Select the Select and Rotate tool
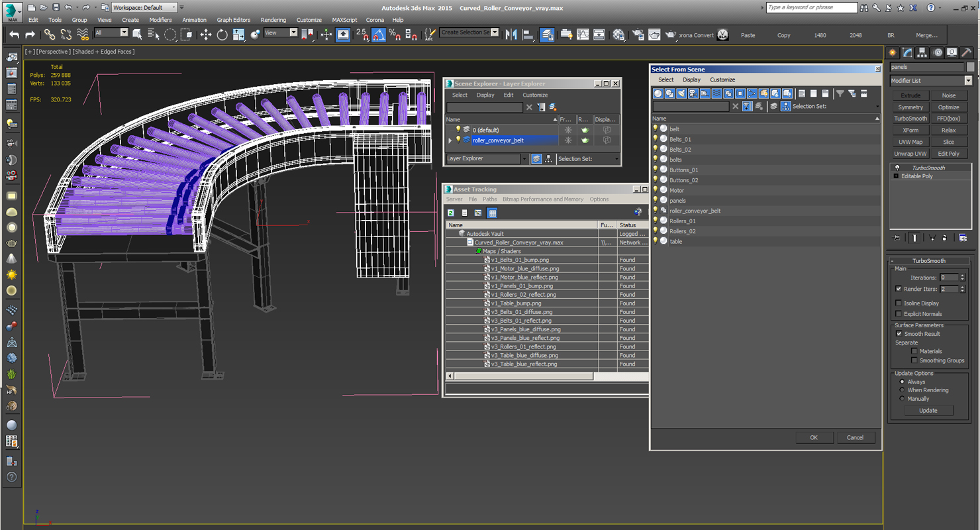This screenshot has height=530, width=980. pyautogui.click(x=222, y=34)
